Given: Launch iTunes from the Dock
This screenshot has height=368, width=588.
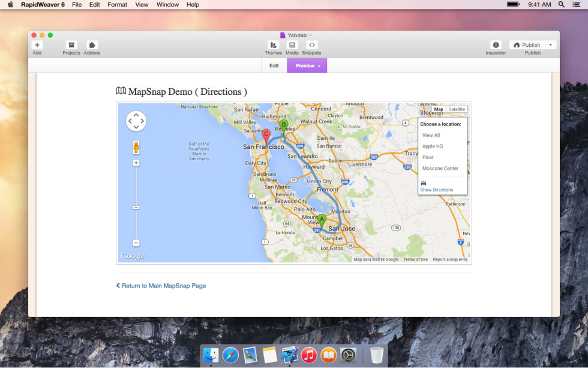Looking at the screenshot, I should click(309, 355).
